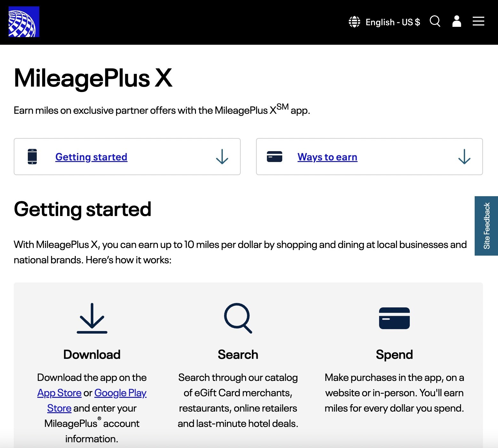Click the credit card icon beside Ways to earn
The image size is (498, 448).
point(275,157)
